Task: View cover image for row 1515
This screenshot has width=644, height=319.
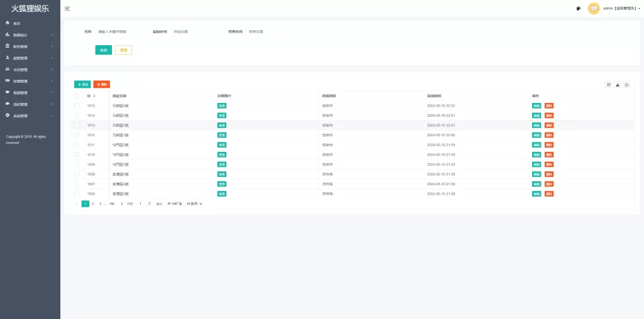Action: coord(222,105)
